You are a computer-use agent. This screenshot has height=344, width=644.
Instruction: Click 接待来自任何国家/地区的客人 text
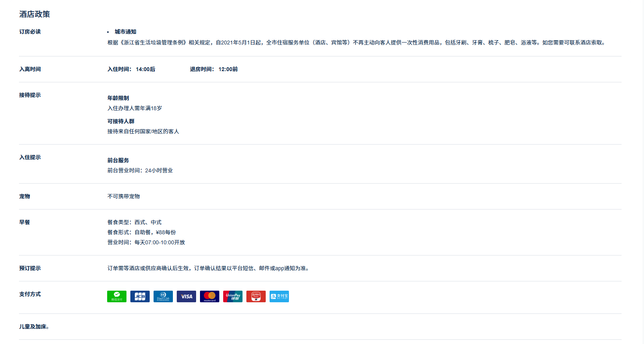(x=143, y=131)
